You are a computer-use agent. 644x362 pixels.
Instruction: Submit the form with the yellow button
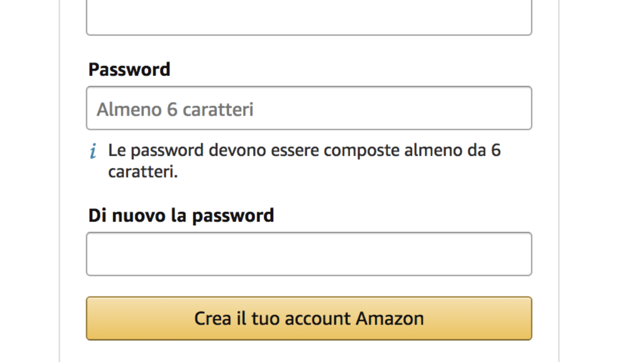click(x=309, y=318)
